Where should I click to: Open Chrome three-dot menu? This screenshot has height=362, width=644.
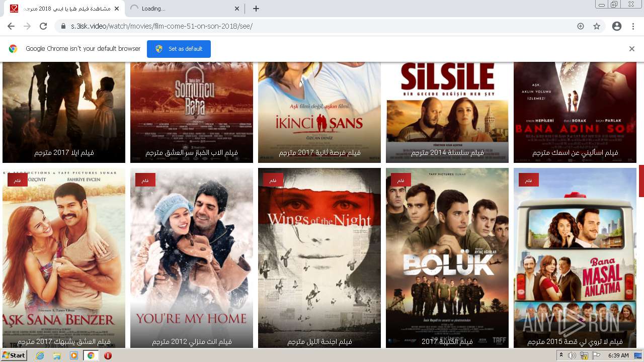click(x=633, y=26)
